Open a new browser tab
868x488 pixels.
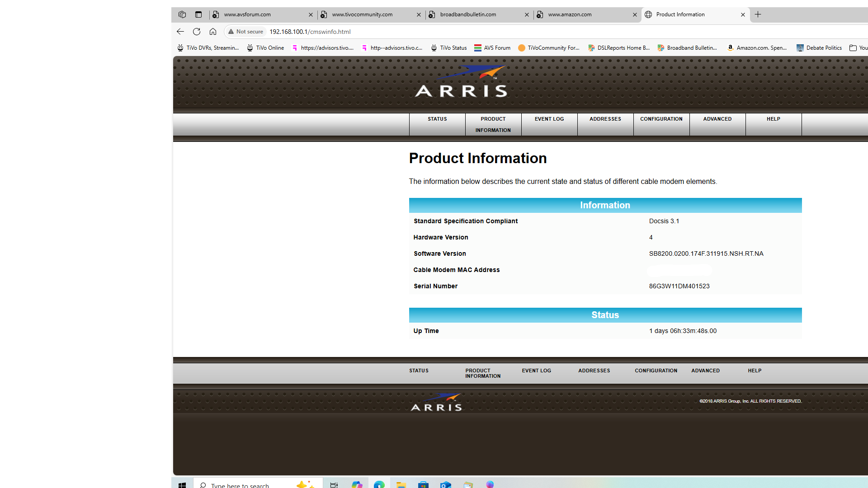click(758, 14)
